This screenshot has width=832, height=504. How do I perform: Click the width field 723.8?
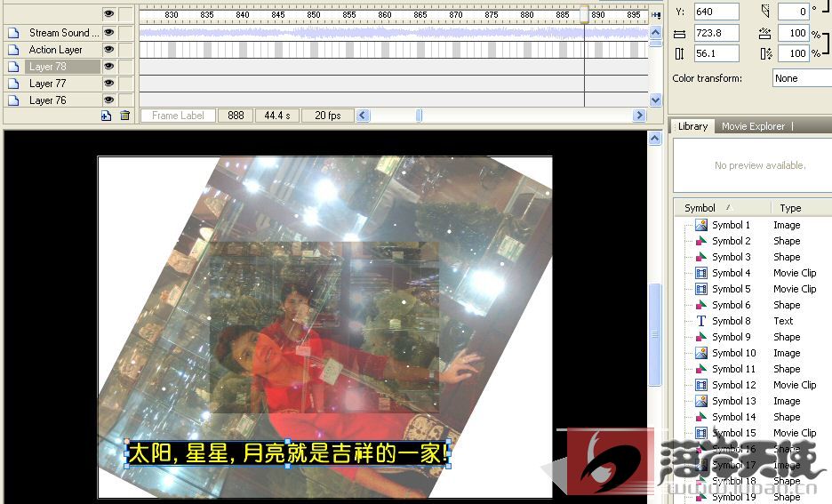coord(716,33)
